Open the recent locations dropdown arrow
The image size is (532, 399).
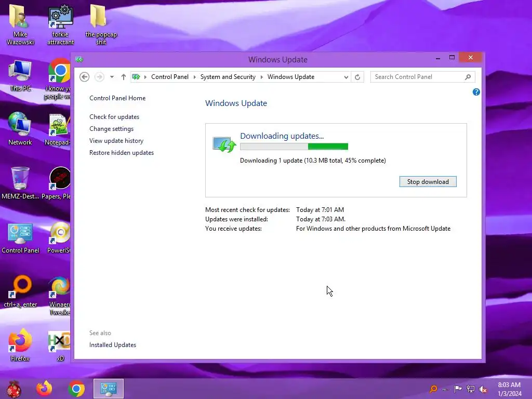112,77
